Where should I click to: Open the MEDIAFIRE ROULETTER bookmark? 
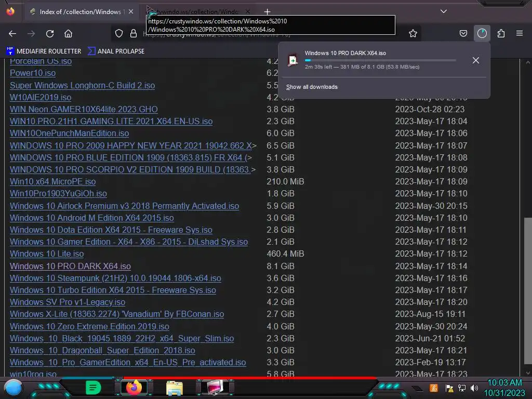(x=44, y=51)
